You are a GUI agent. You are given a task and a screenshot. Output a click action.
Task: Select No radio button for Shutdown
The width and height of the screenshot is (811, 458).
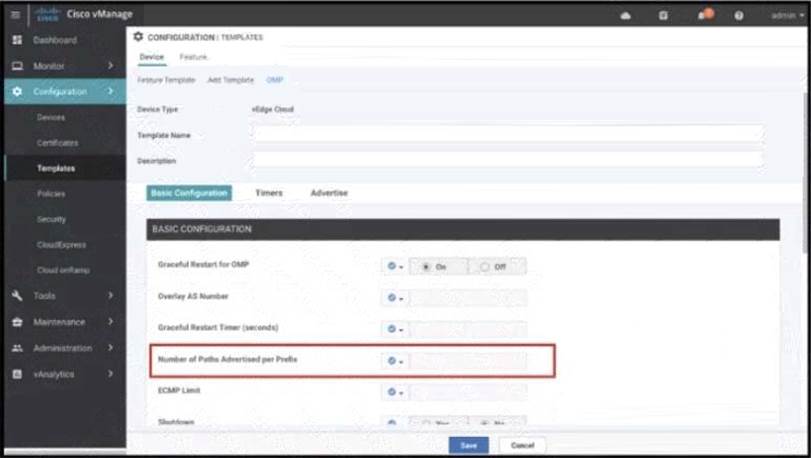[x=485, y=423]
